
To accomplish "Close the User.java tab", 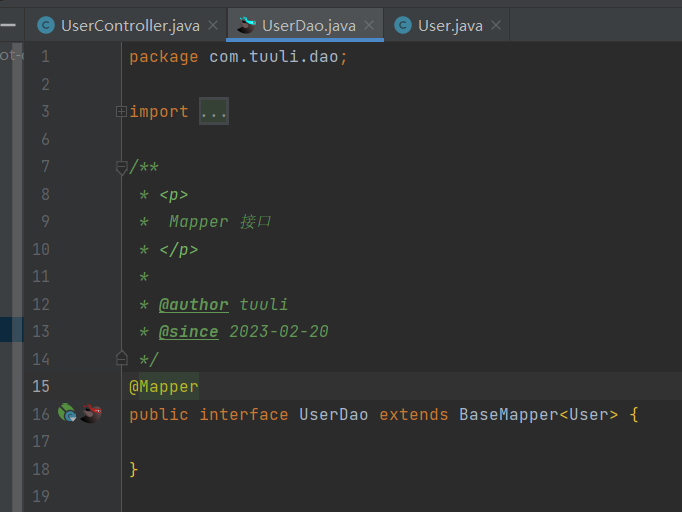I will tap(496, 25).
